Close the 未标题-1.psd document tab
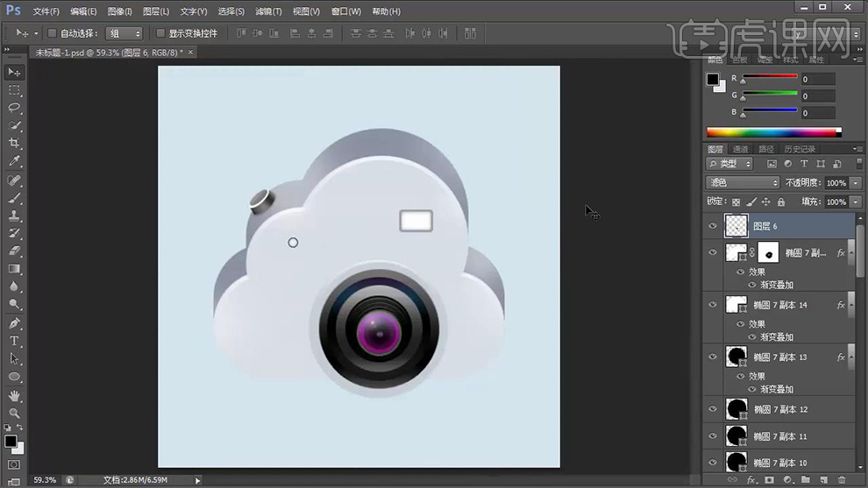868x488 pixels. coord(190,52)
